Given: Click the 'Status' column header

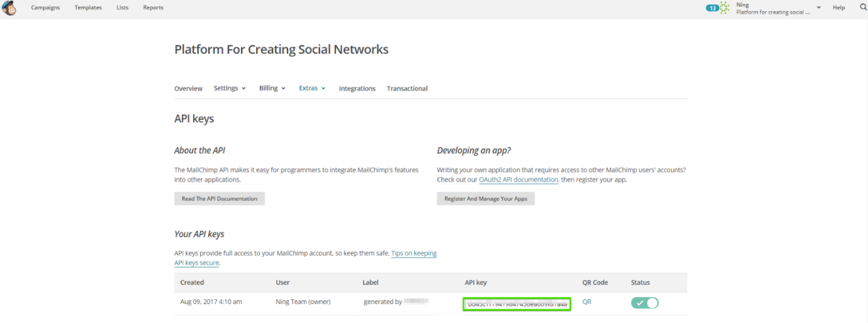Looking at the screenshot, I should (x=640, y=283).
